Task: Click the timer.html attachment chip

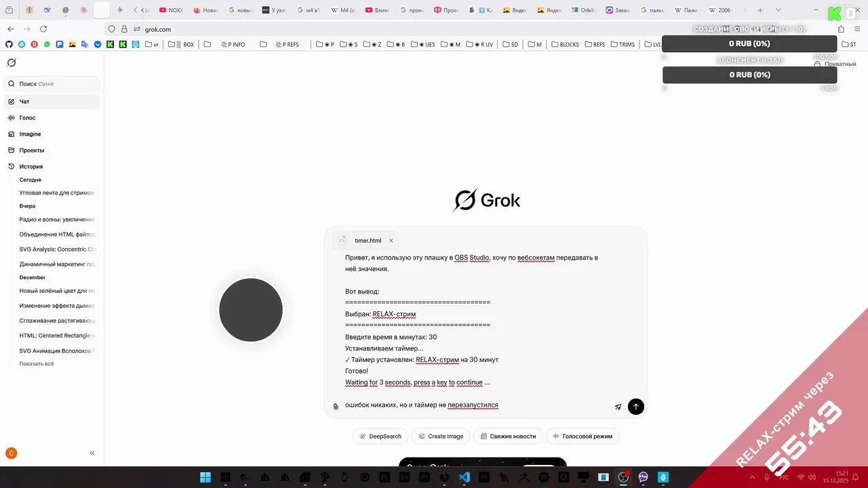Action: point(365,241)
